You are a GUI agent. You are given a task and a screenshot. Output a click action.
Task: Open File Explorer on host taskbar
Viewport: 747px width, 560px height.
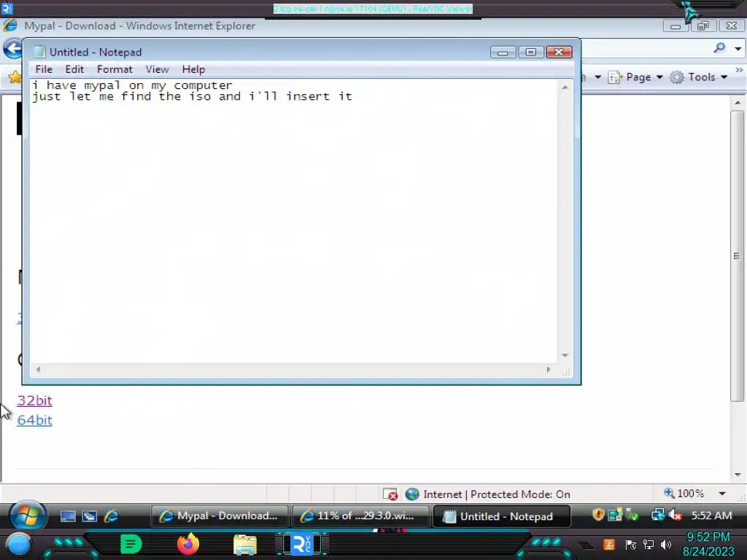245,545
